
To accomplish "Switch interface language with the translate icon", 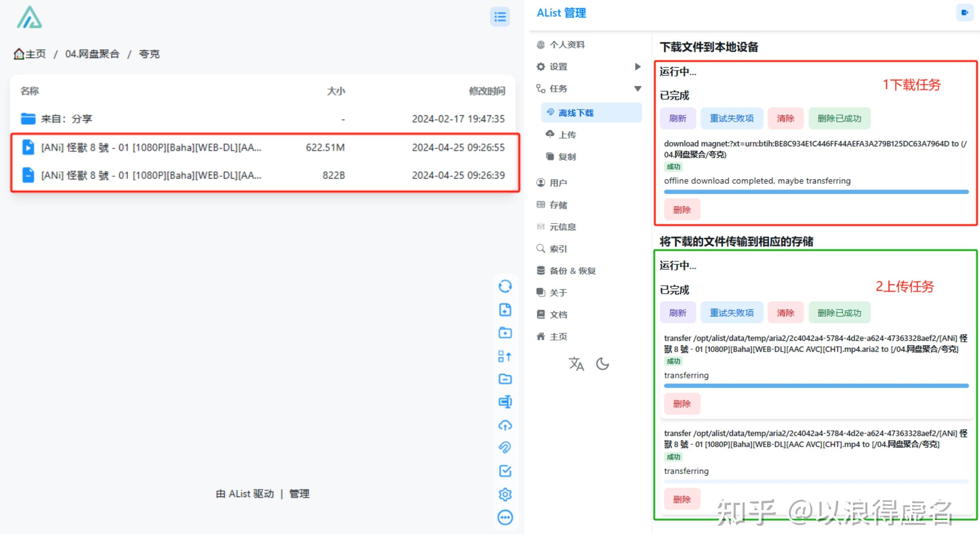I will point(576,364).
